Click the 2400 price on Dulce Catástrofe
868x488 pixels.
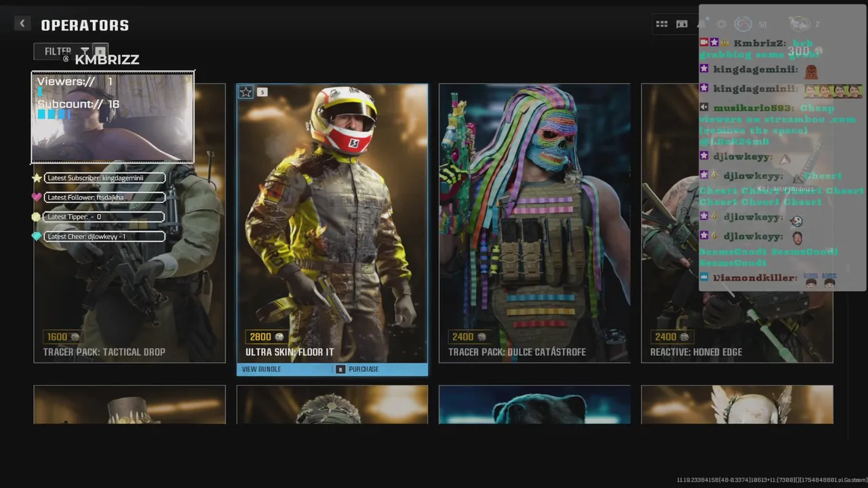(462, 337)
